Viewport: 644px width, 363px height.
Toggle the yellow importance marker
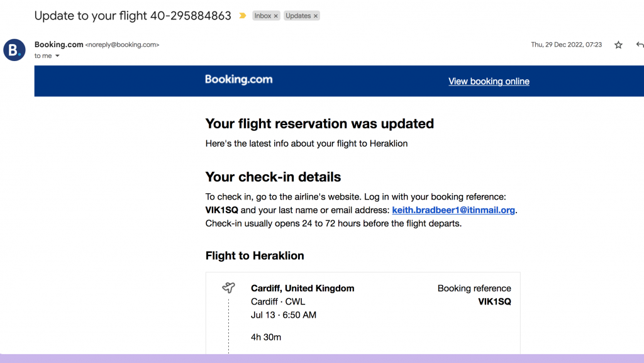pos(243,16)
